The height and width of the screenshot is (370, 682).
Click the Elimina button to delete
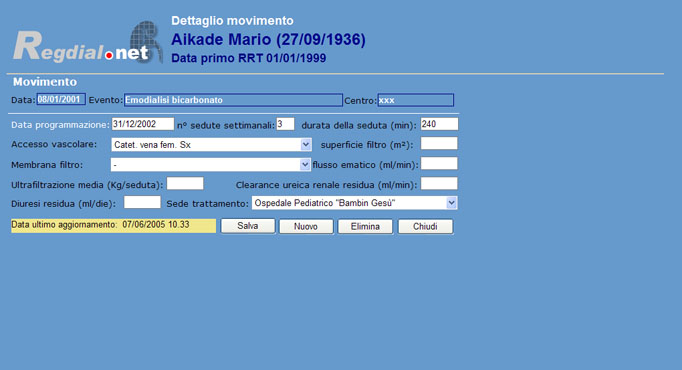(x=365, y=227)
